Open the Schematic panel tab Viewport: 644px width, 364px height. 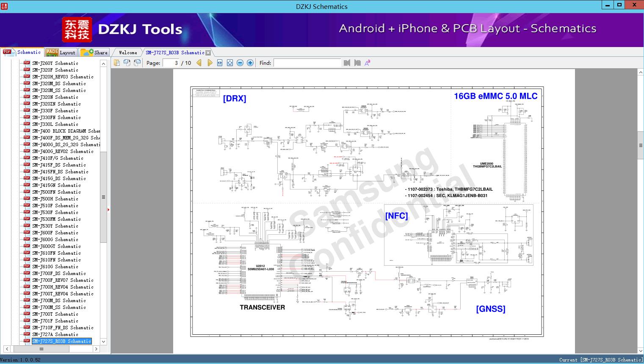22,52
